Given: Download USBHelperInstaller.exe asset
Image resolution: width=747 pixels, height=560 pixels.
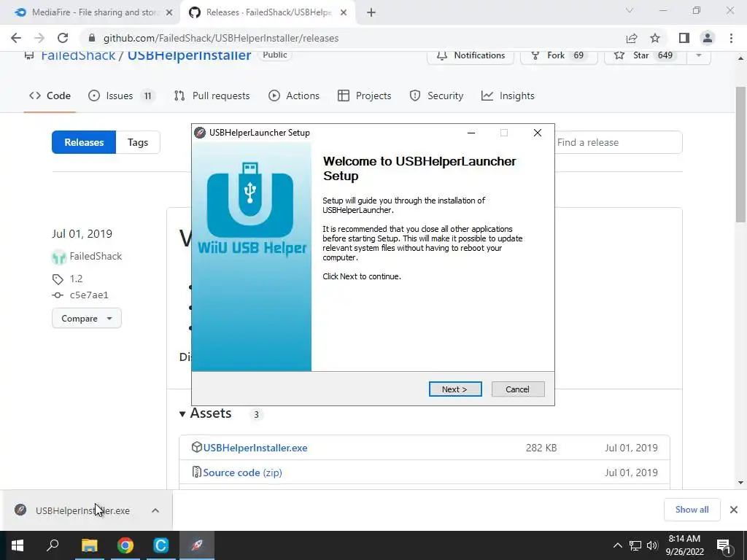Looking at the screenshot, I should 255,448.
